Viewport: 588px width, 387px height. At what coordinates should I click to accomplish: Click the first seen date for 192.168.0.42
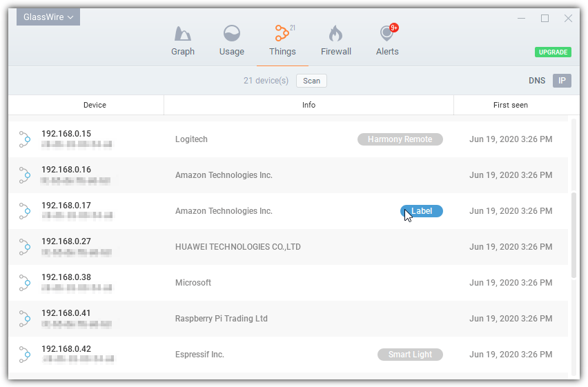(511, 355)
